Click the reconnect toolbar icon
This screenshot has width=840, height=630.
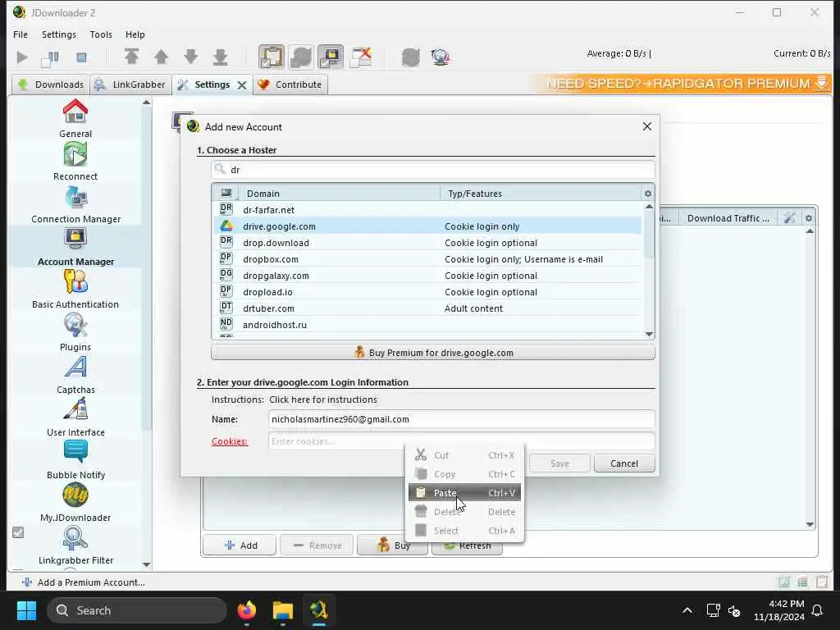tap(411, 57)
